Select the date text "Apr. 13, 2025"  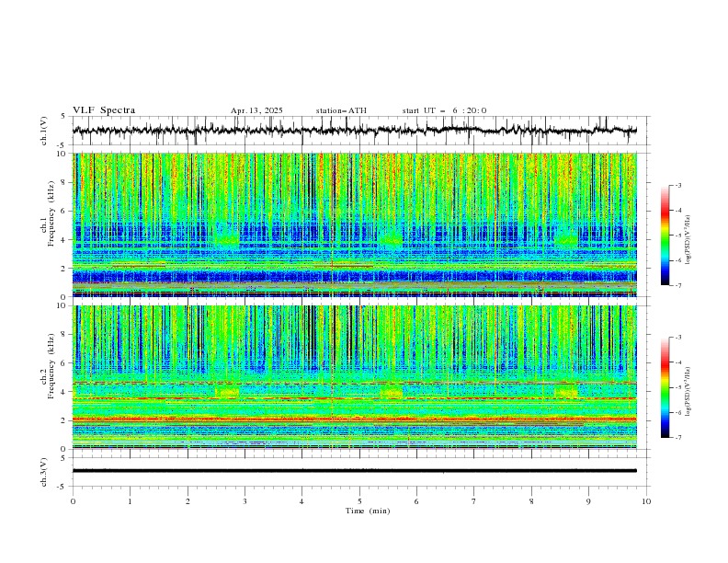point(256,110)
